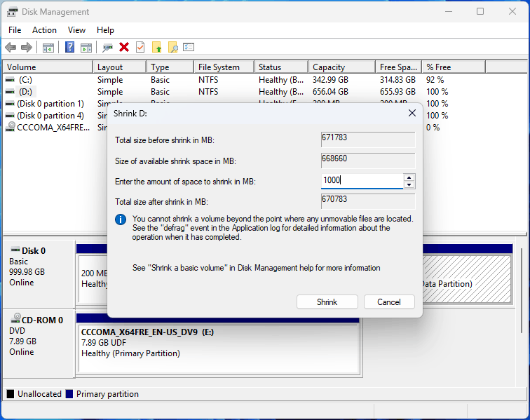Sort by the Free Space column header
Screen dimensions: 530x420
point(398,67)
